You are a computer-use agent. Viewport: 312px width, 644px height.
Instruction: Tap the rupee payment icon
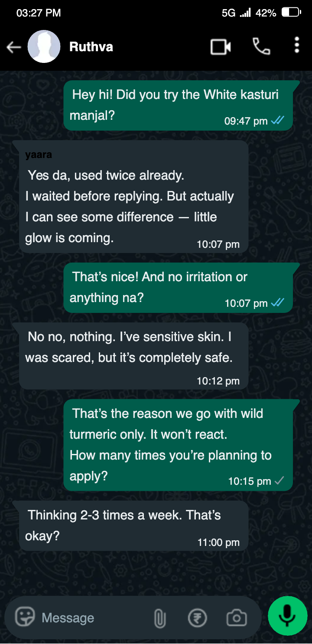(197, 618)
